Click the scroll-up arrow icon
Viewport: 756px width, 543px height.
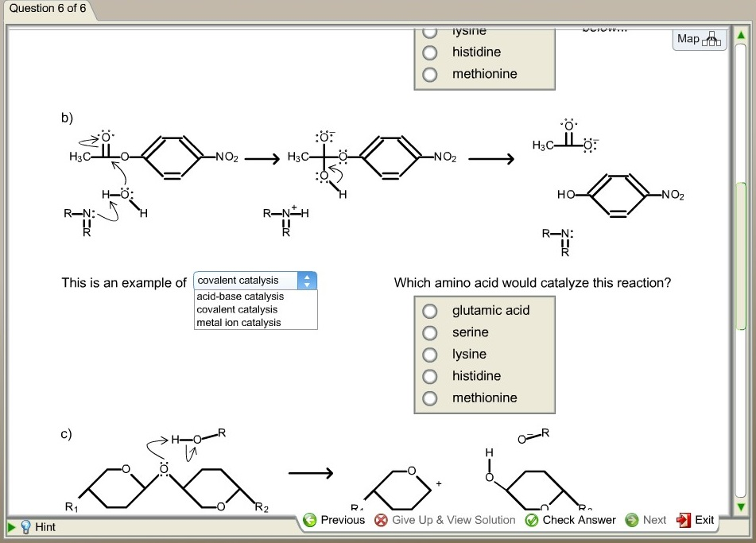click(x=742, y=34)
